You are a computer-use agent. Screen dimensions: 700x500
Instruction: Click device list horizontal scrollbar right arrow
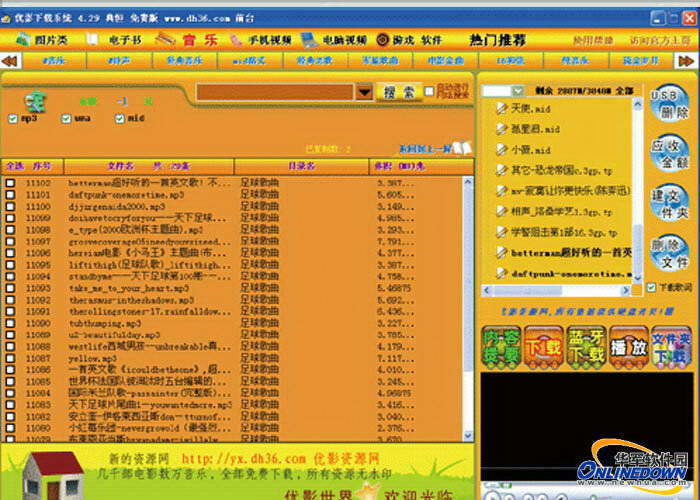[x=626, y=291]
